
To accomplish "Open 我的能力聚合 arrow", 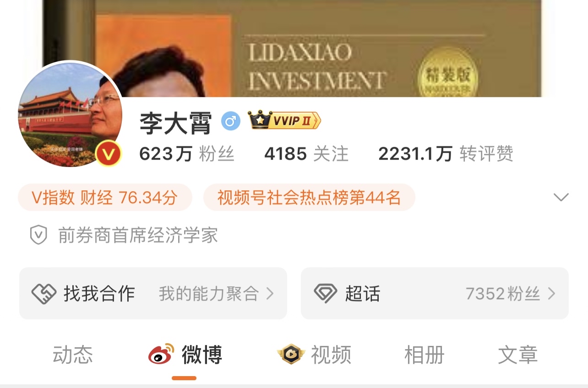I will [x=270, y=293].
